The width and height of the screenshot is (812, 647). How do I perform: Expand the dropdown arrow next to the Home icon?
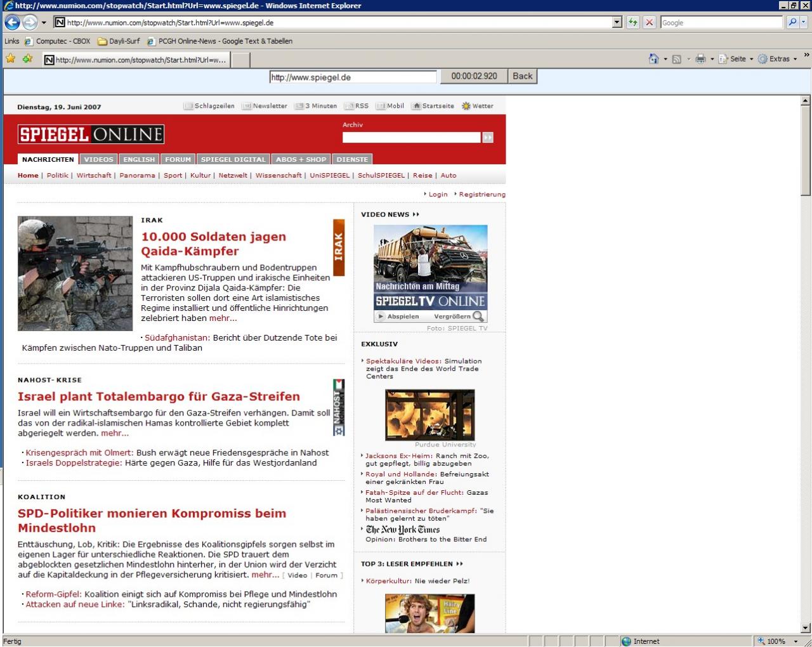665,59
